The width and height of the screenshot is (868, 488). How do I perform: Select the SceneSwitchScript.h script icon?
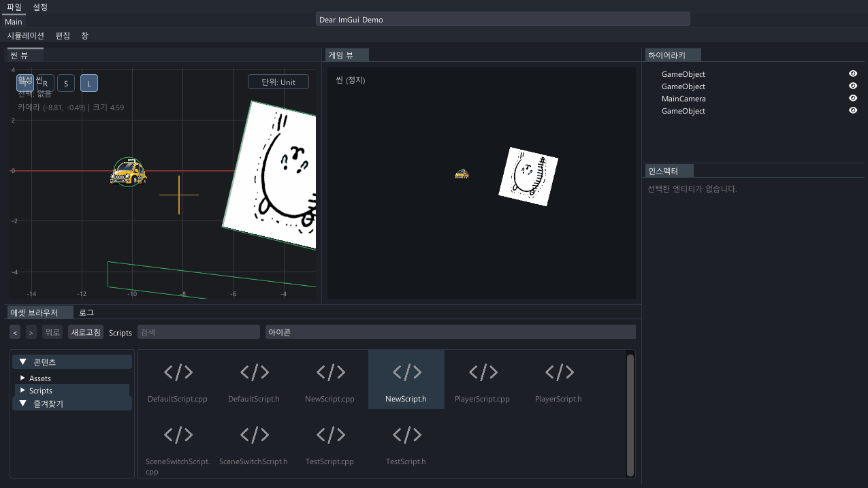tap(254, 435)
